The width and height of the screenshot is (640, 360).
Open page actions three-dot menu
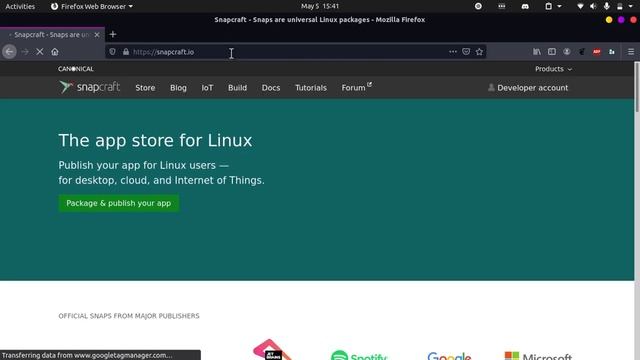[453, 51]
